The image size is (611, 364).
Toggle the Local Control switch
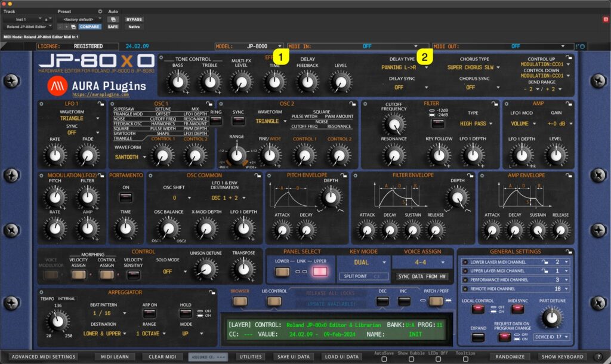tap(478, 309)
